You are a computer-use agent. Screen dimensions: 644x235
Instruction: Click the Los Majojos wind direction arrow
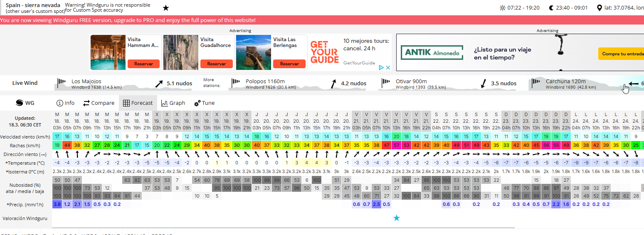point(159,84)
